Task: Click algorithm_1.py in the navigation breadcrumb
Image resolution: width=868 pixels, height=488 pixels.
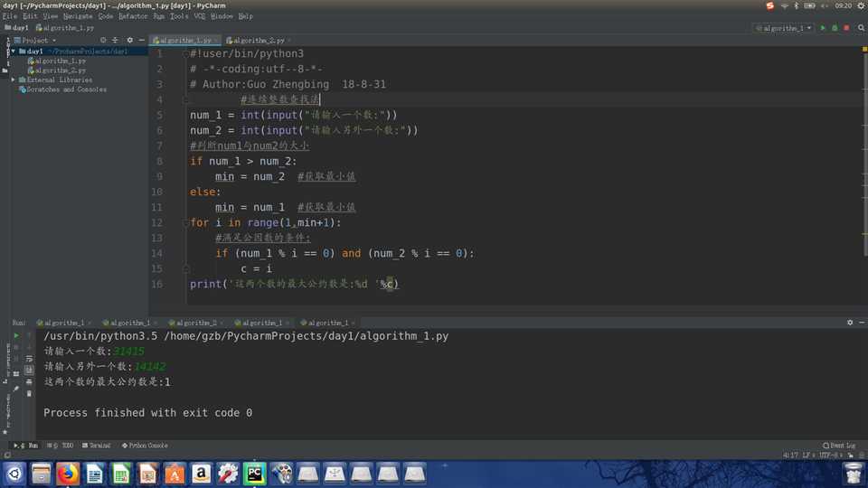Action: pyautogui.click(x=65, y=28)
